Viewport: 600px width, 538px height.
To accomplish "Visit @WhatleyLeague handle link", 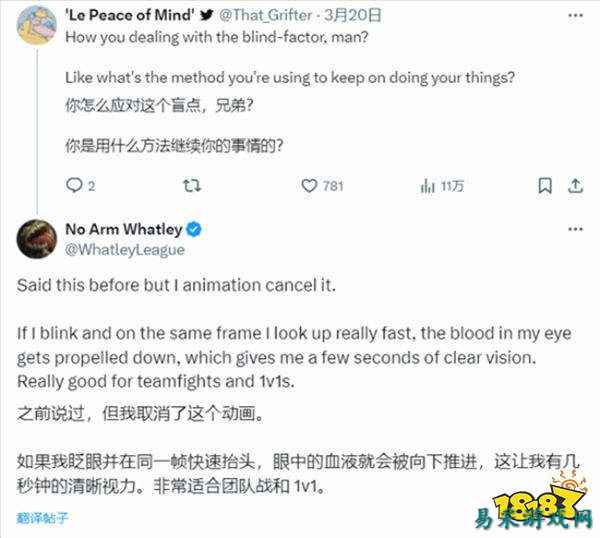I will [x=125, y=250].
